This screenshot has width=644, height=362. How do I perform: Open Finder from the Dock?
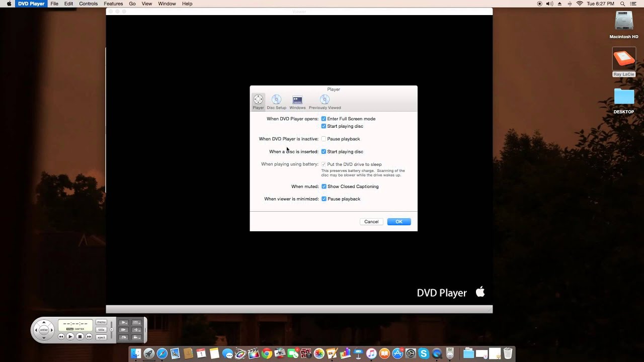click(136, 353)
